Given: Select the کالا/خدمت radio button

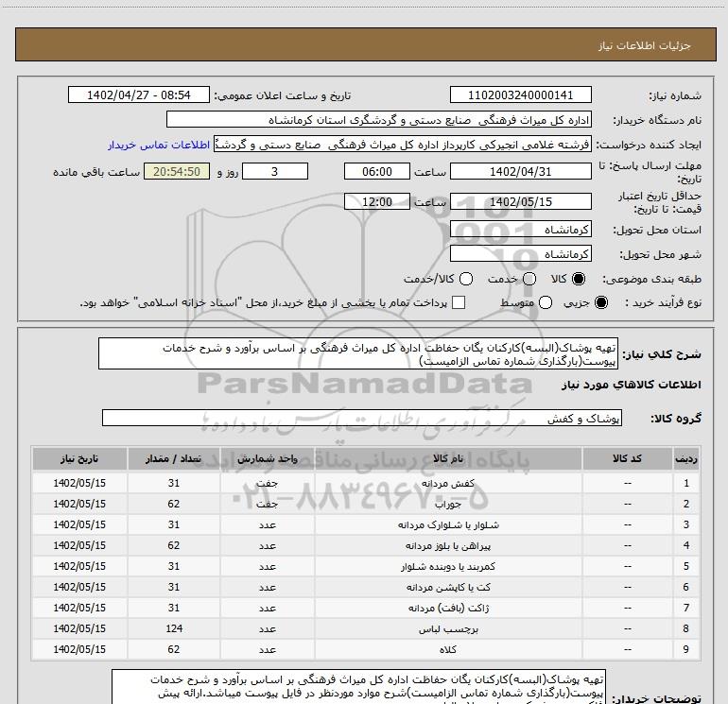Looking at the screenshot, I should 466,279.
